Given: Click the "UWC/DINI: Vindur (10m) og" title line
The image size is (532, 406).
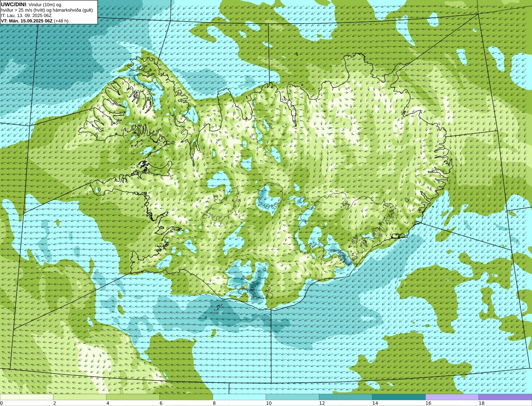Looking at the screenshot, I should pos(31,4).
